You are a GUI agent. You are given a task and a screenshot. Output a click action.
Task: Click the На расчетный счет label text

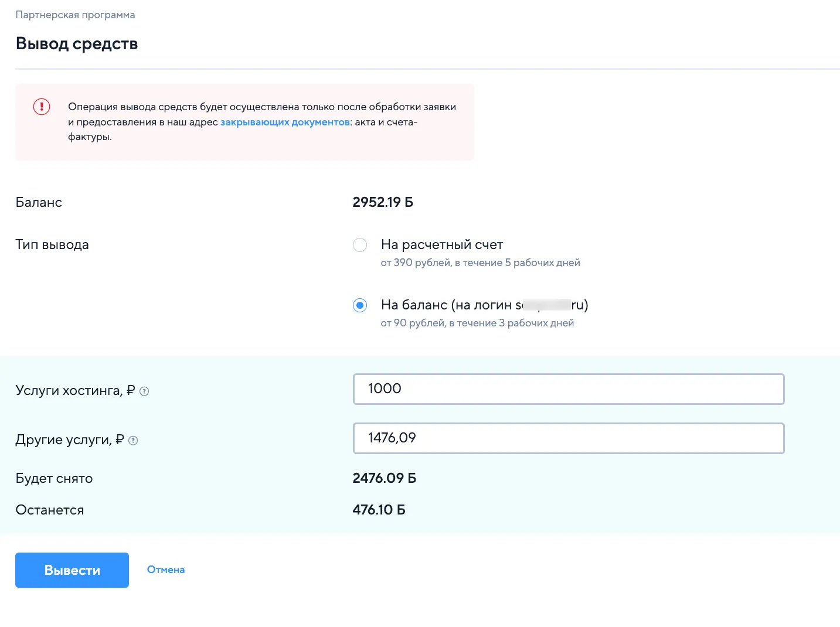click(x=442, y=245)
